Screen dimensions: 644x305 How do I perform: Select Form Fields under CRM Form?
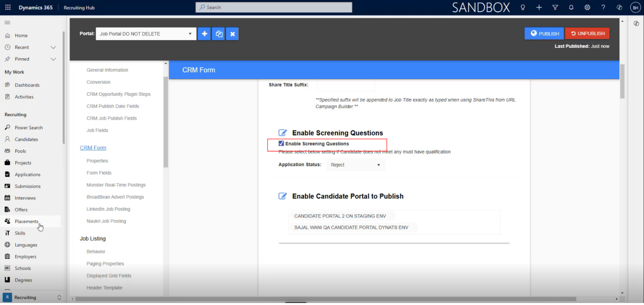pos(99,173)
